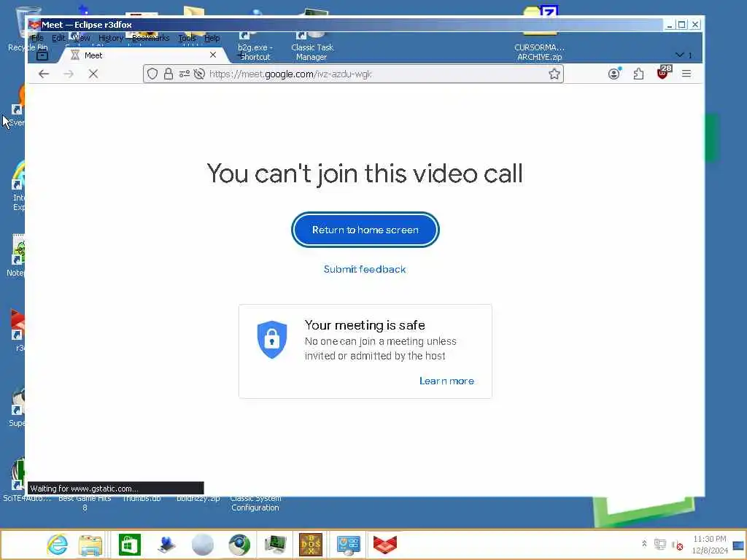Screen dimensions: 747x560
Task: Open the tracking protection shield icon
Action: pos(152,74)
